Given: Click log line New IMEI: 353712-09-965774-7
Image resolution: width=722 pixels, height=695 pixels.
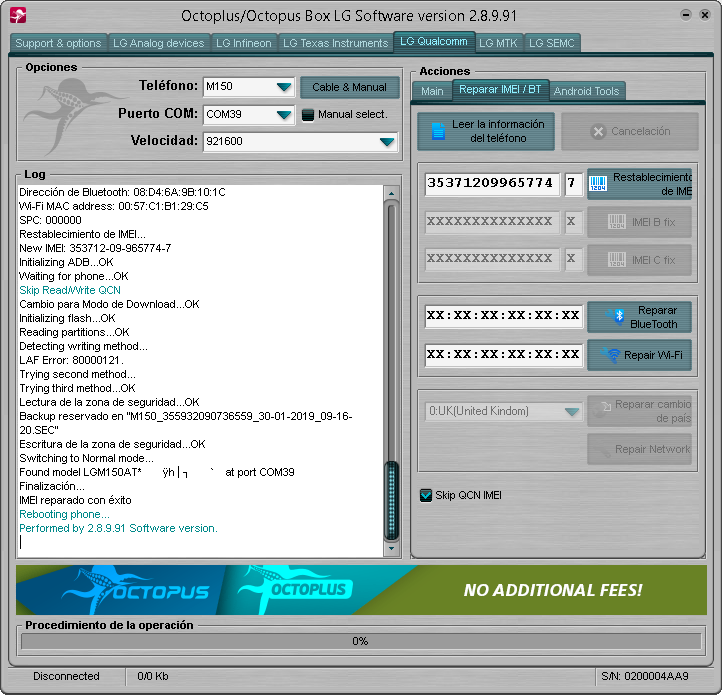Looking at the screenshot, I should click(95, 248).
